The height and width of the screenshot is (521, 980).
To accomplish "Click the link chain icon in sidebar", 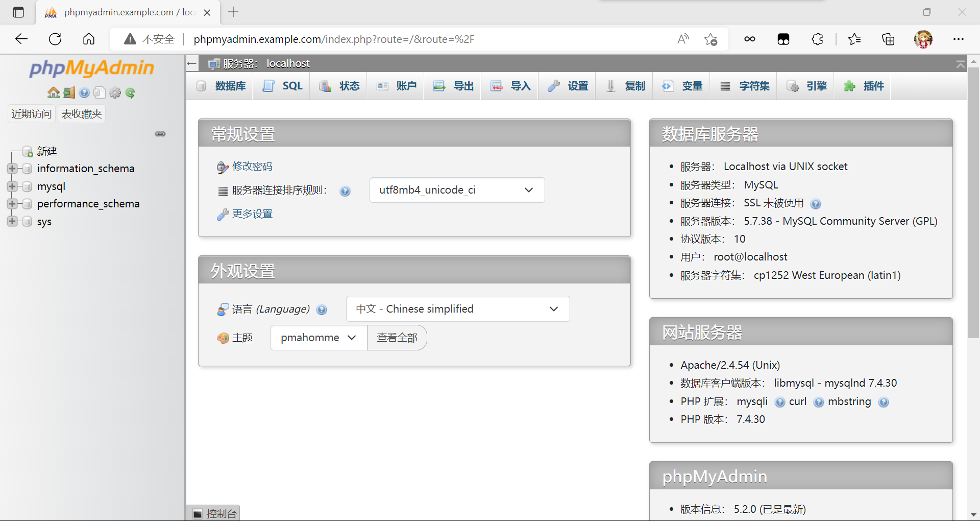I will [160, 134].
